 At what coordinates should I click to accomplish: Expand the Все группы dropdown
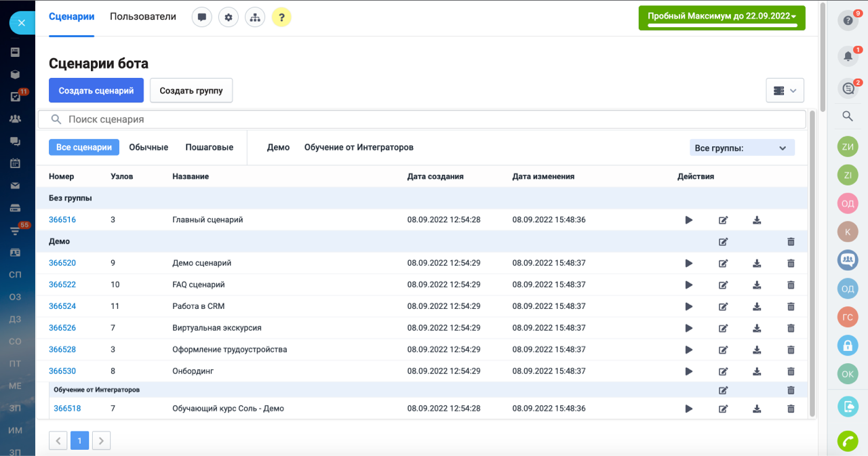(x=741, y=148)
